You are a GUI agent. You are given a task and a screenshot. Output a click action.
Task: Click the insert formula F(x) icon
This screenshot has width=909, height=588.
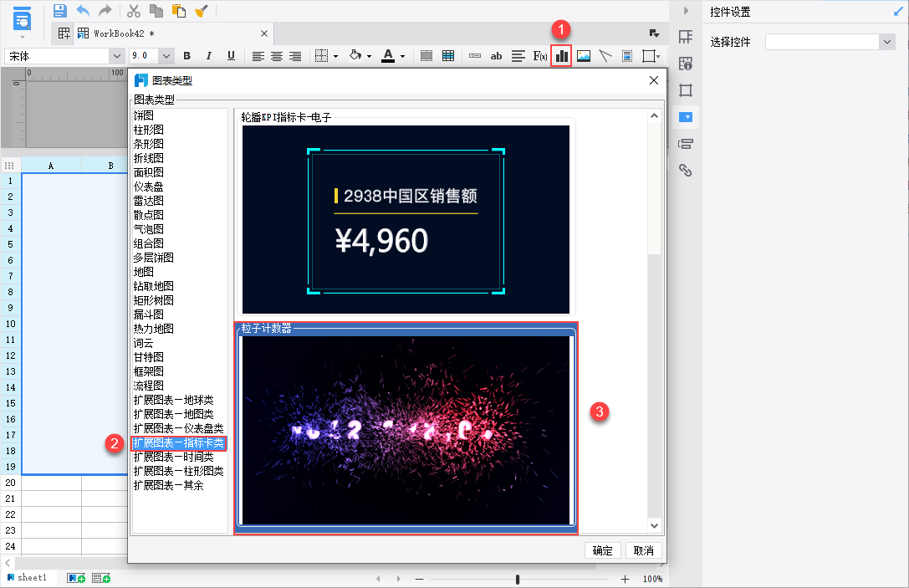point(540,56)
